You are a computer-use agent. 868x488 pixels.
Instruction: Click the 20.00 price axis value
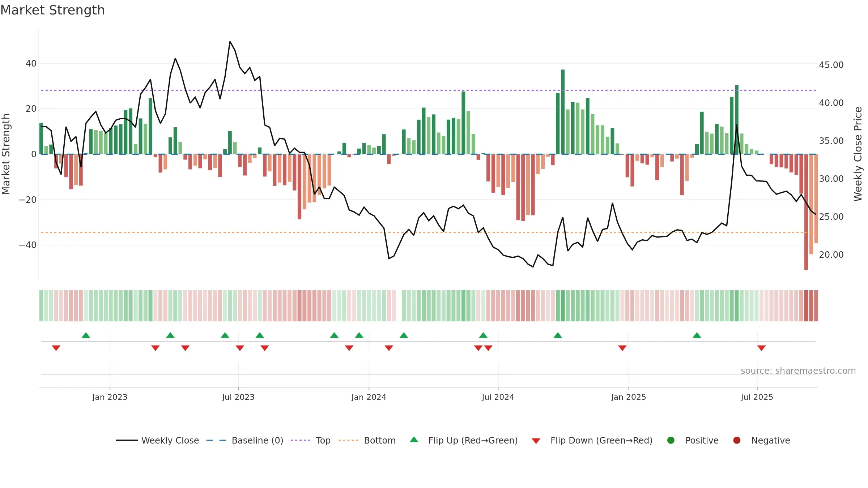tap(831, 255)
